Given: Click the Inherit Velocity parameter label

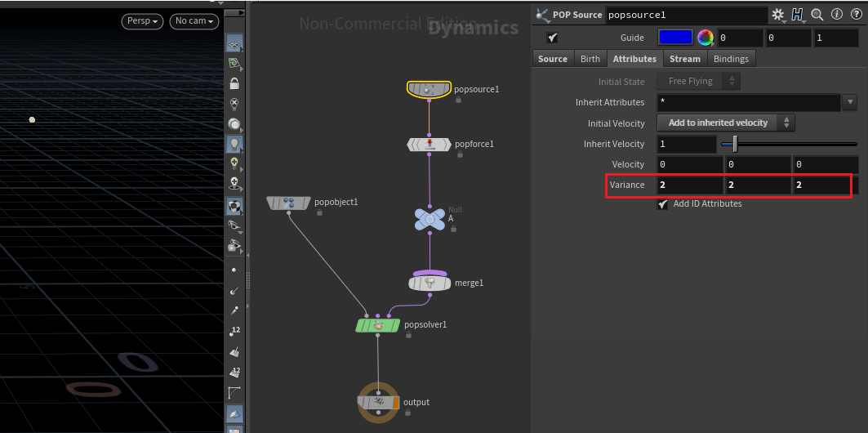Looking at the screenshot, I should pyautogui.click(x=614, y=144).
